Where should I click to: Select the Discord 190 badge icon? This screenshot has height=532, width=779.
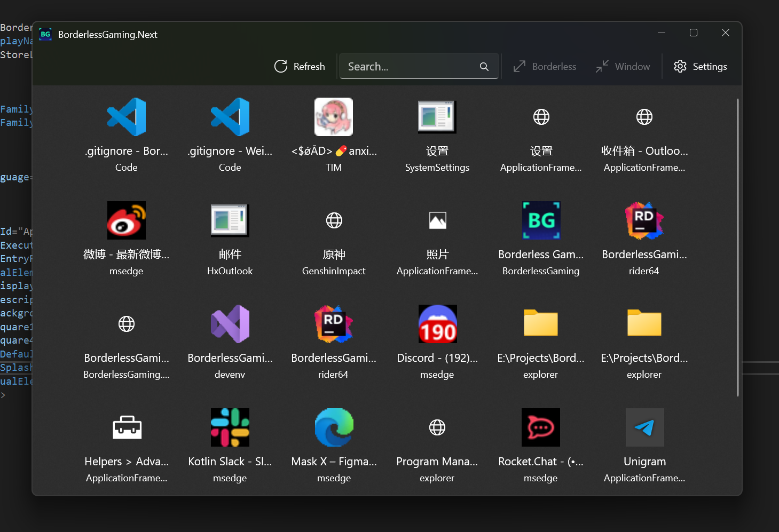pos(437,324)
